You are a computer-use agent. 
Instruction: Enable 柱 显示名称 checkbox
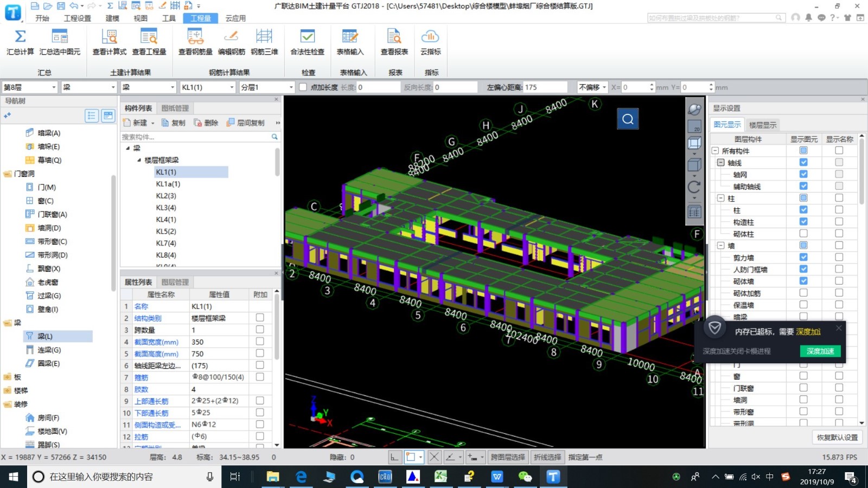pyautogui.click(x=839, y=210)
